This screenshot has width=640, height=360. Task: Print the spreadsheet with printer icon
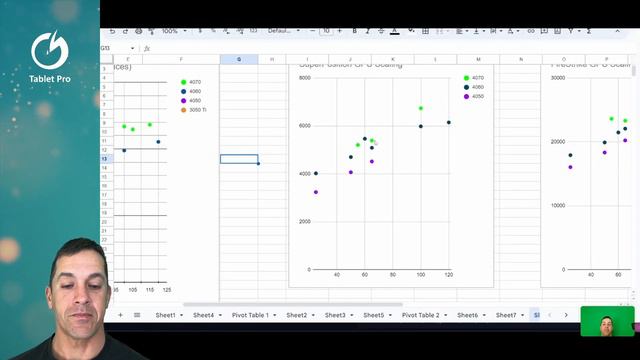(x=139, y=31)
